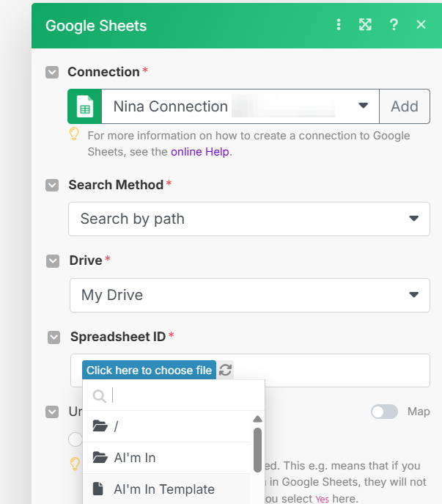Click the folder icon next to AI'm In
442x504 pixels.
click(100, 457)
